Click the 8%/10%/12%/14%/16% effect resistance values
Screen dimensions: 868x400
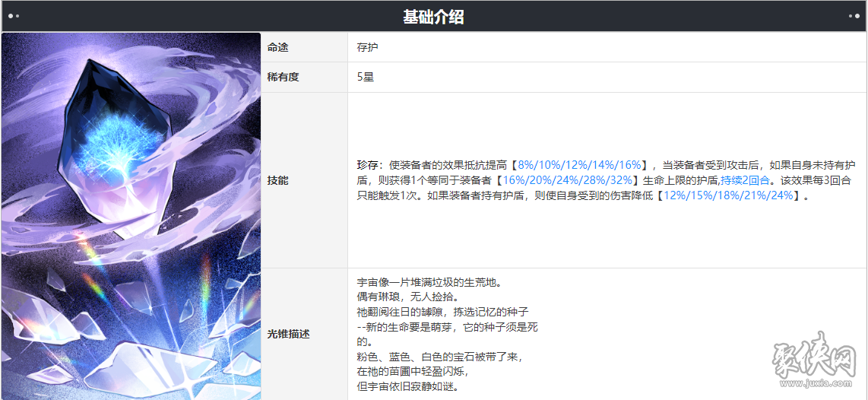[579, 165]
